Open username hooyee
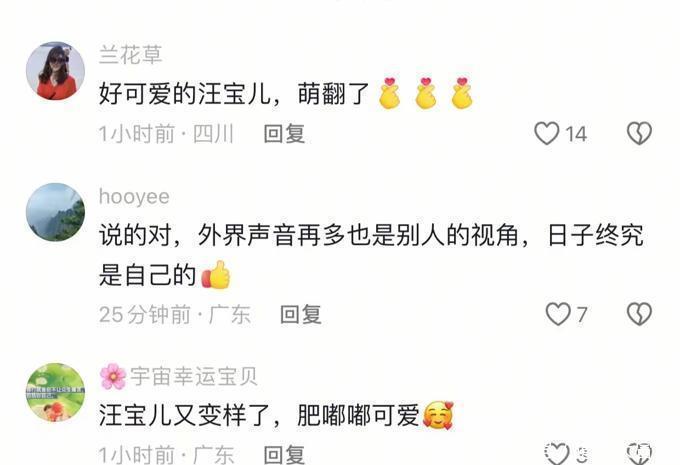Viewport: 680px width, 465px height. tap(134, 197)
